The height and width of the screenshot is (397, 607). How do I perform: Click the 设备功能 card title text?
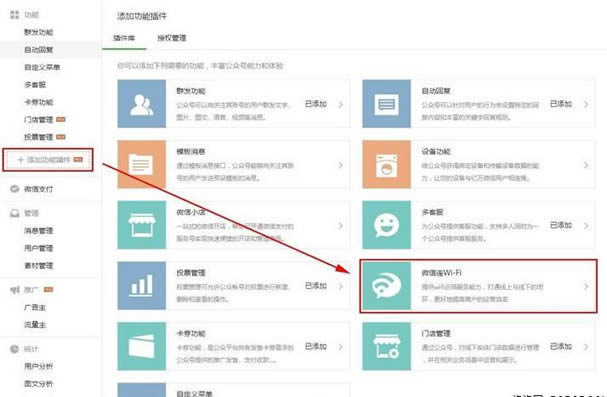tap(436, 152)
